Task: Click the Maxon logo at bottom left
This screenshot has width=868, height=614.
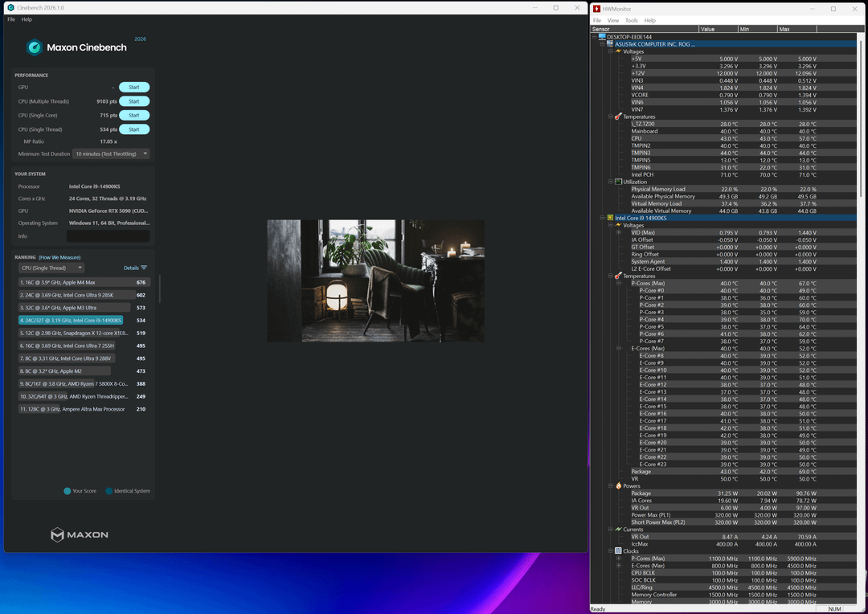Action: coord(79,534)
